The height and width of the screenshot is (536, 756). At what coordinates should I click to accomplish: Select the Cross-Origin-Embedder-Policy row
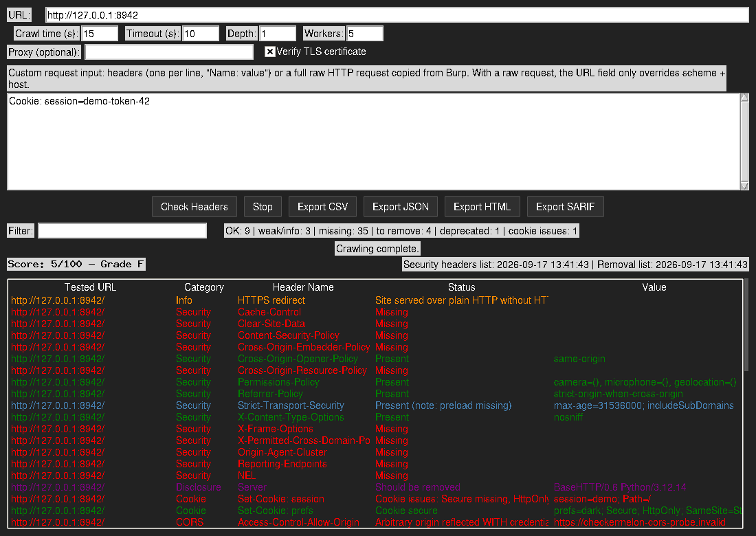[375, 347]
